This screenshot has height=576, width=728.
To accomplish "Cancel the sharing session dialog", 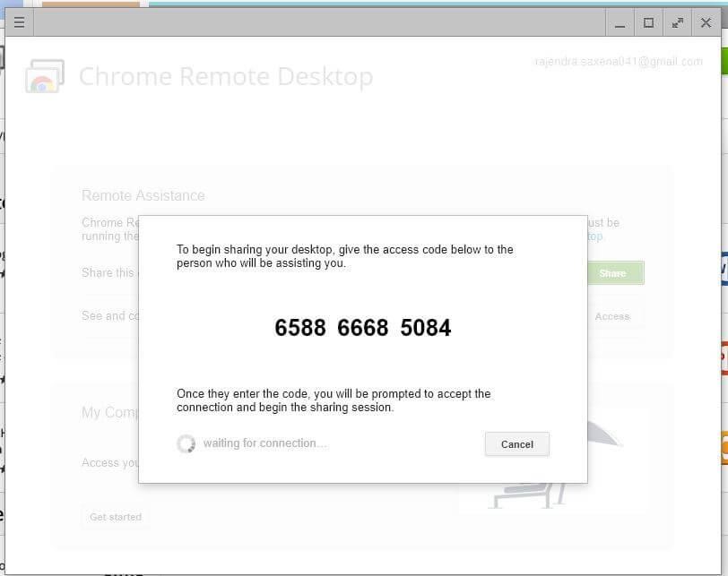I will tap(517, 444).
